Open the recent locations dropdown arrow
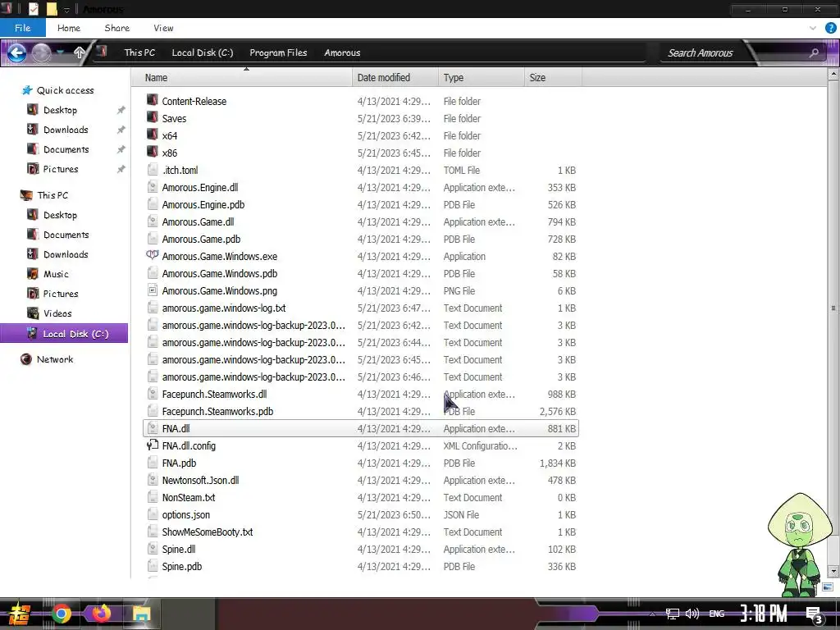This screenshot has width=840, height=630. pos(61,52)
